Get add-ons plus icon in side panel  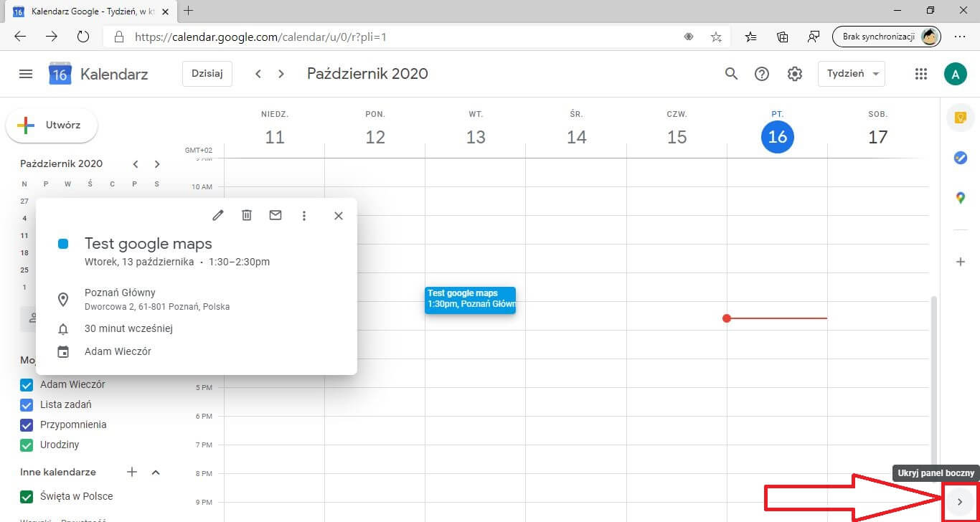tap(961, 262)
